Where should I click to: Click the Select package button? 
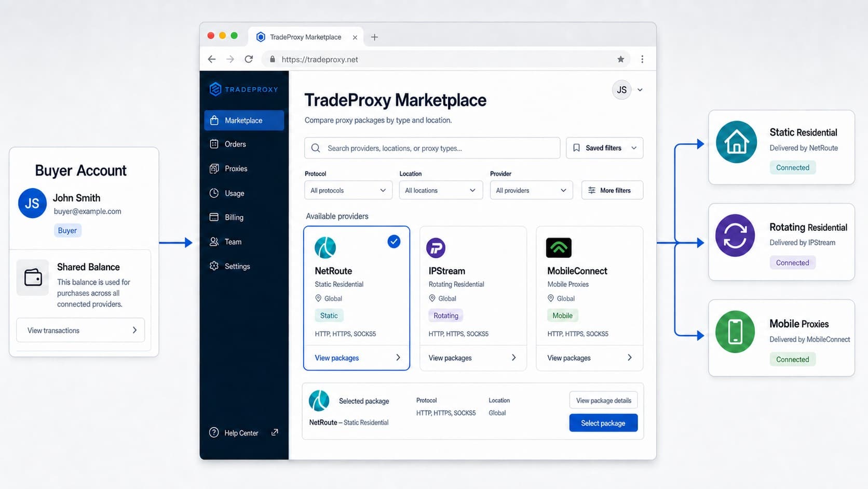(x=603, y=423)
